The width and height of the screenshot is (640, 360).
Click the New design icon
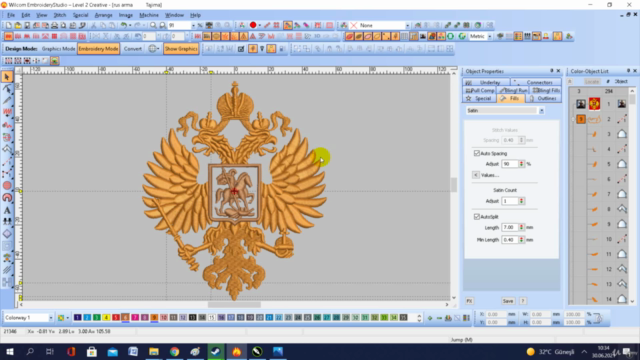click(x=9, y=25)
